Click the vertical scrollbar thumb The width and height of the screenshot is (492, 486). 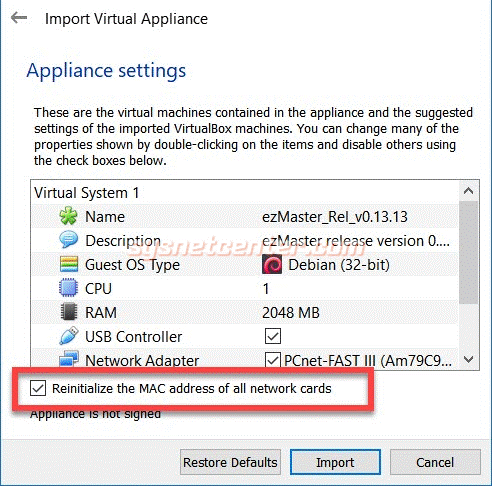(468, 252)
